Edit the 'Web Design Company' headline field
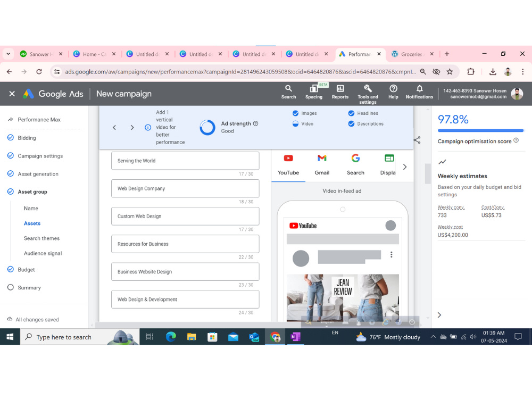This screenshot has width=532, height=399. 185,189
